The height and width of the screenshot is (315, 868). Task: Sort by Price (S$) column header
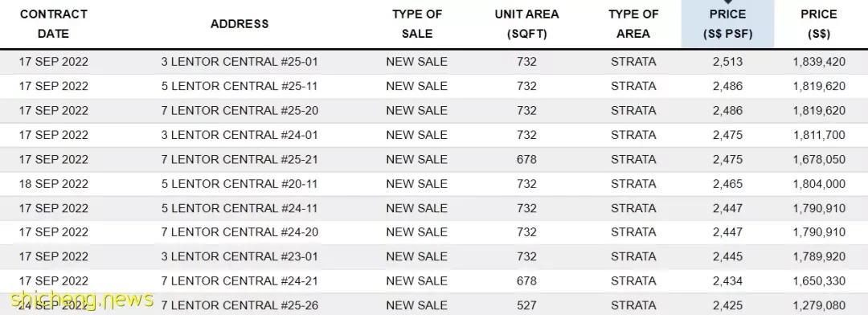coord(819,24)
